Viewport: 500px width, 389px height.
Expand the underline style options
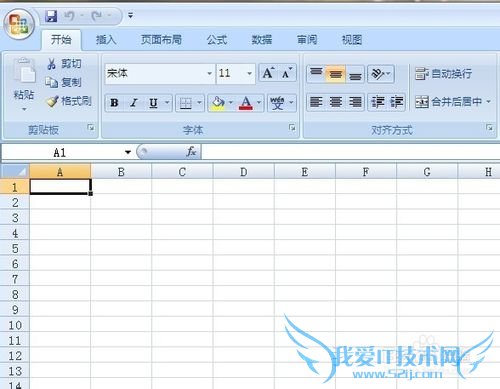point(167,103)
